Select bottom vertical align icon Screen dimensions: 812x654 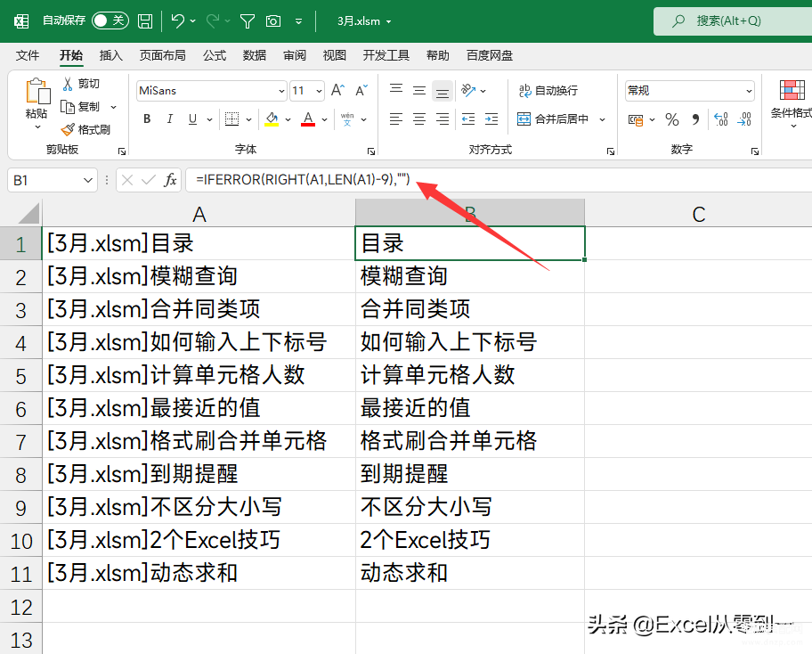click(x=443, y=91)
